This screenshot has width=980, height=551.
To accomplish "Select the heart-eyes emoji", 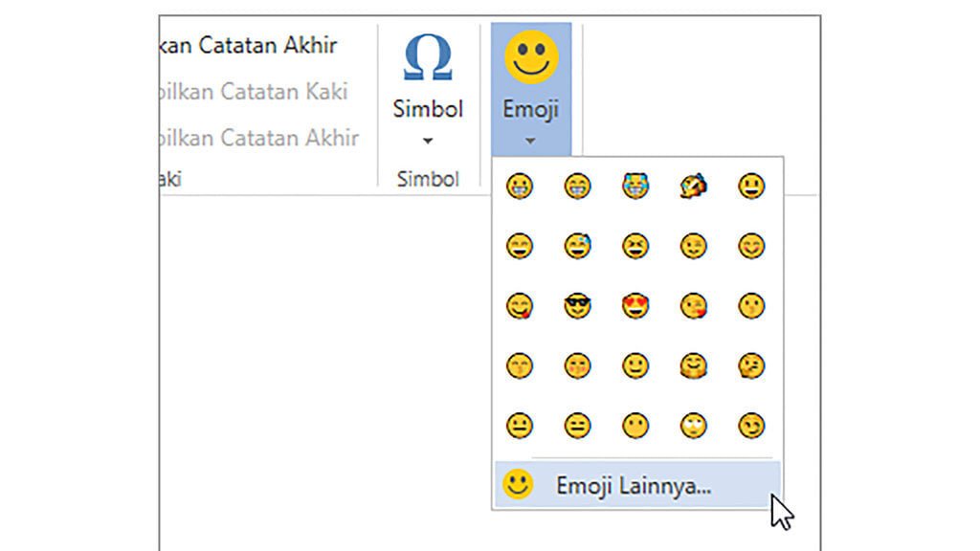I will tap(635, 303).
